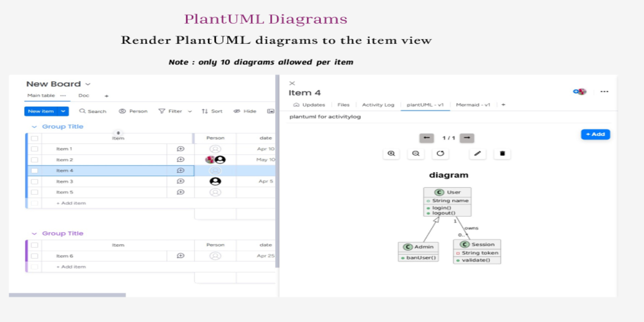Add a new item view tab plus
Image resolution: width=644 pixels, height=322 pixels.
point(503,105)
